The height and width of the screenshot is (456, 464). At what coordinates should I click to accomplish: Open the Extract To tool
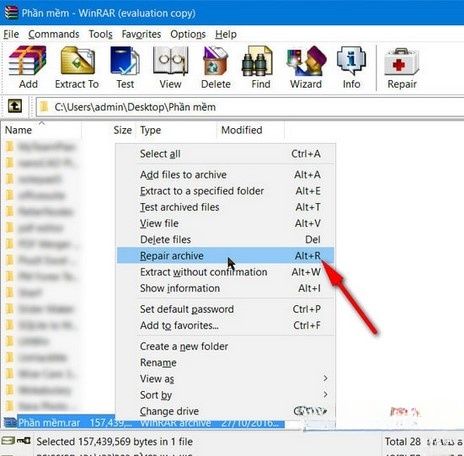point(77,67)
